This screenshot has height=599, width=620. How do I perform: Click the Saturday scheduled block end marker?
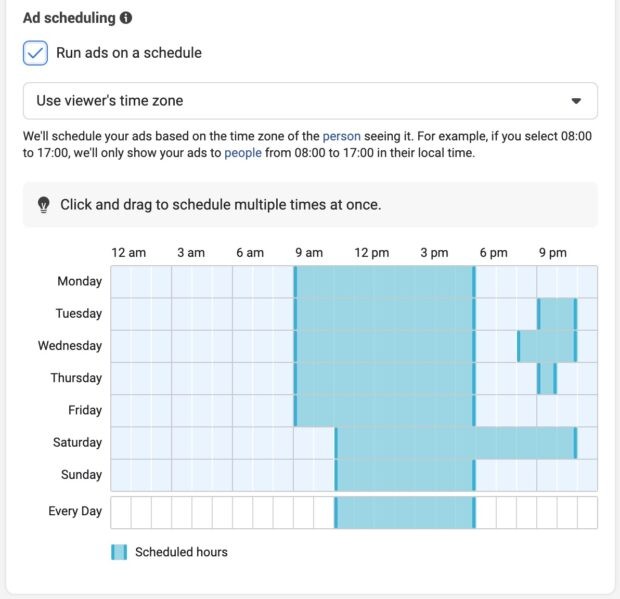tap(575, 443)
